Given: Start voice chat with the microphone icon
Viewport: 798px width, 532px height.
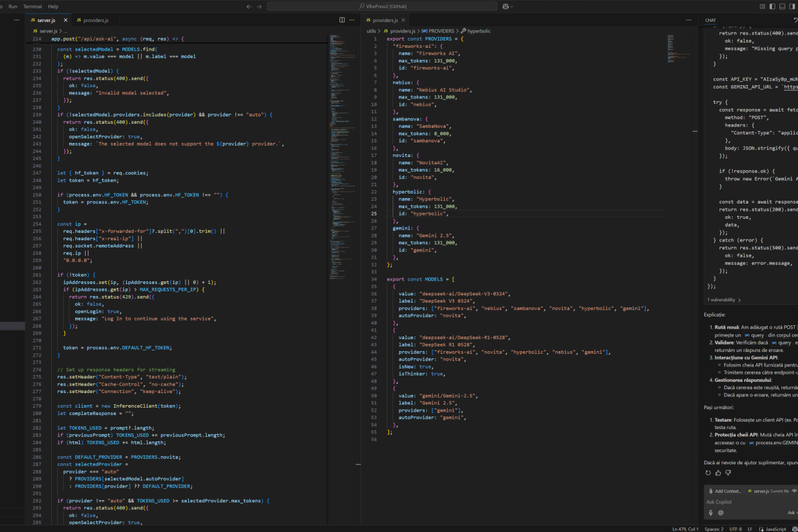Looking at the screenshot, I should [x=710, y=513].
